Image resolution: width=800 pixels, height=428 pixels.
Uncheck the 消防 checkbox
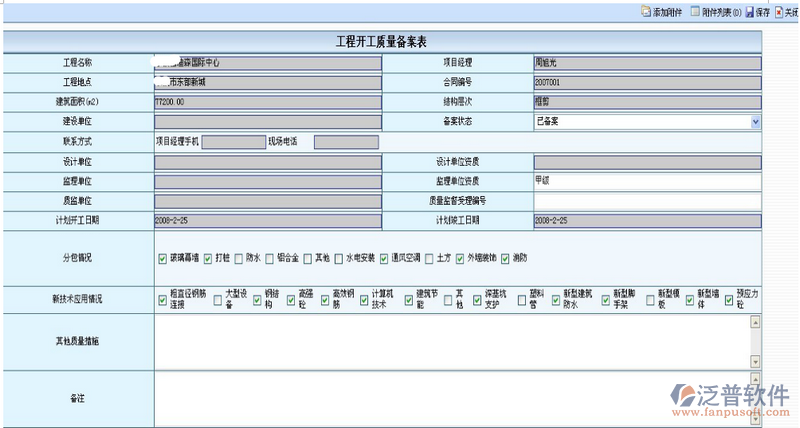coord(505,258)
